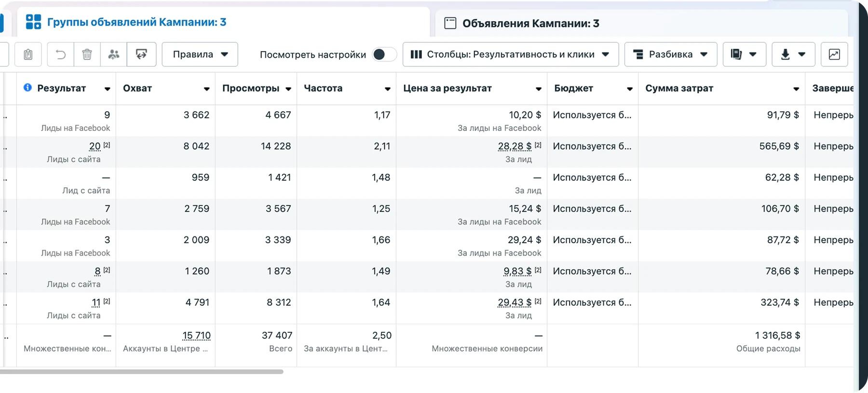Click the 15 710 total reach link
The width and height of the screenshot is (868, 393).
pos(196,336)
